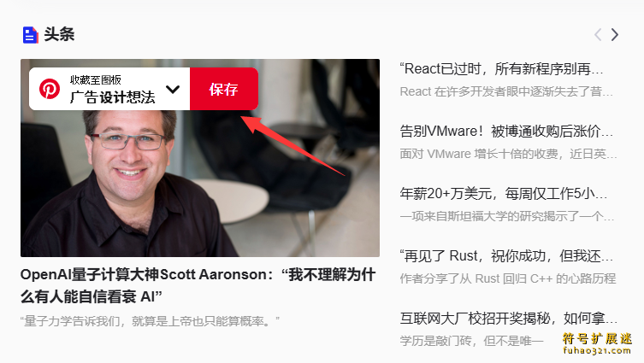The image size is (644, 363).
Task: Click the 作者分享了从 Rust 回归 summary
Action: (x=508, y=278)
